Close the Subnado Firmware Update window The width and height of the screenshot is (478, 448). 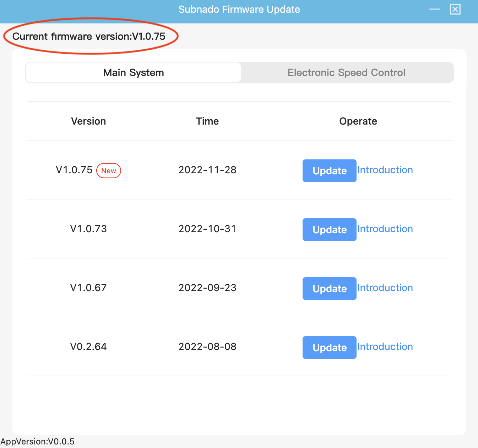[455, 9]
